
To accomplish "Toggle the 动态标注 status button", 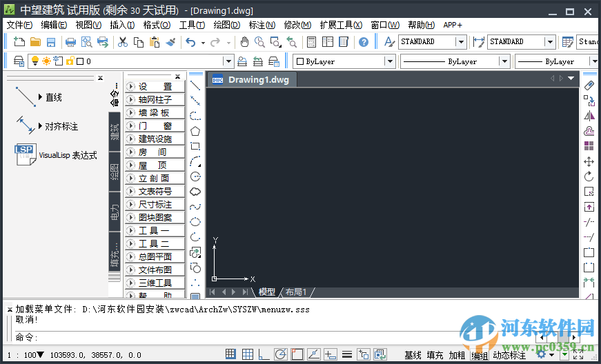I will 509,355.
